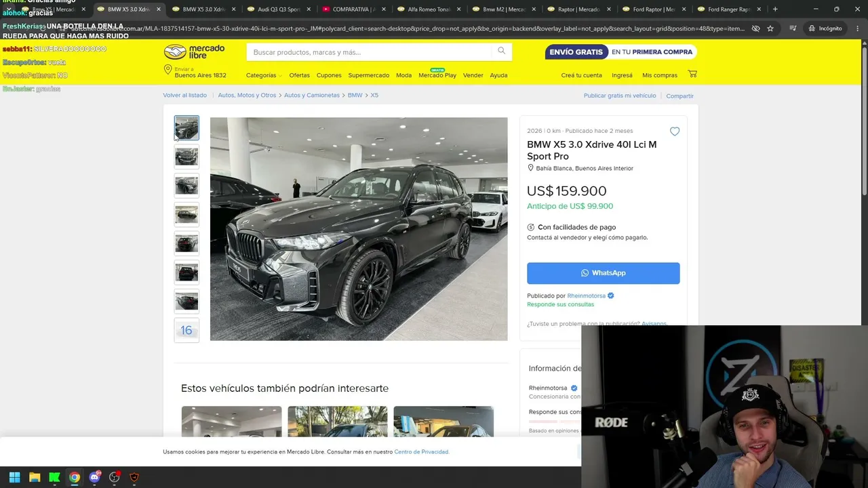This screenshot has height=488, width=868.
Task: Click Creá tu cuenta link
Action: pyautogui.click(x=581, y=75)
